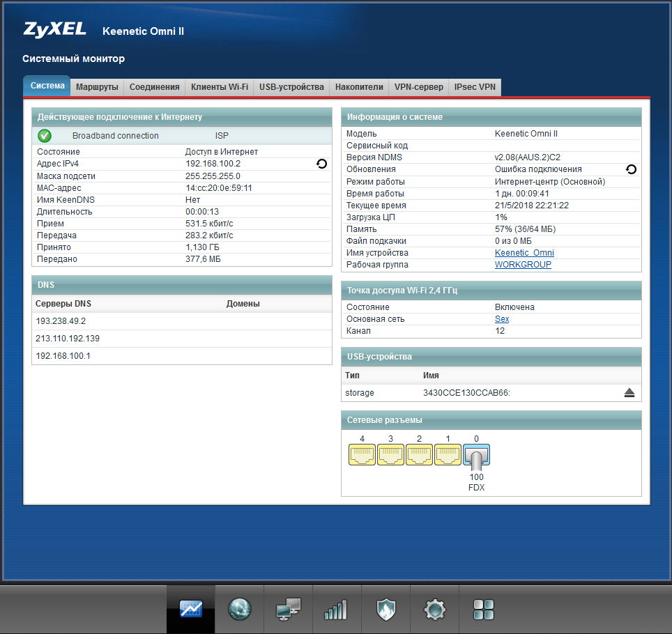Viewport: 672px width, 634px height.
Task: Open the VPN-сервер tab
Action: (419, 87)
